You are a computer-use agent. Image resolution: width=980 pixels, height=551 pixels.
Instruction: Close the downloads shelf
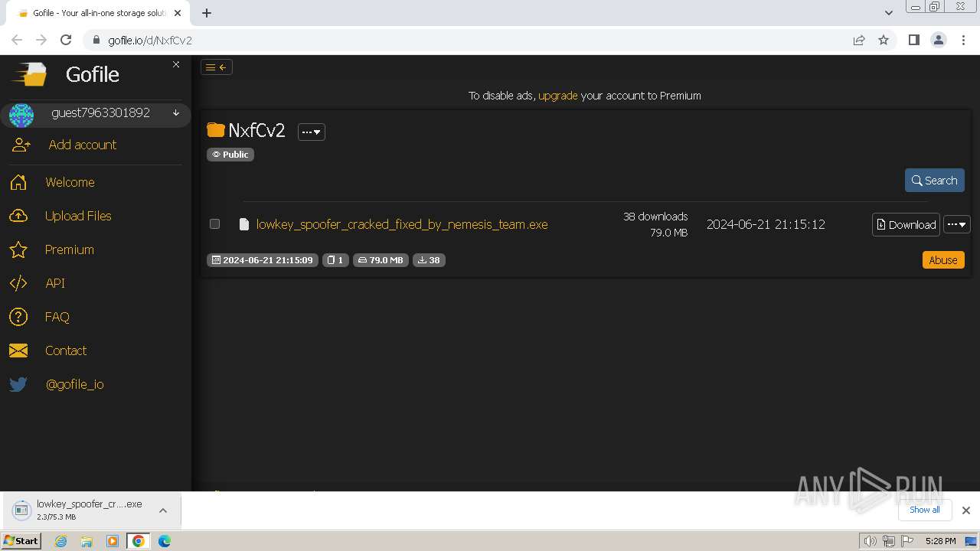[x=966, y=510]
